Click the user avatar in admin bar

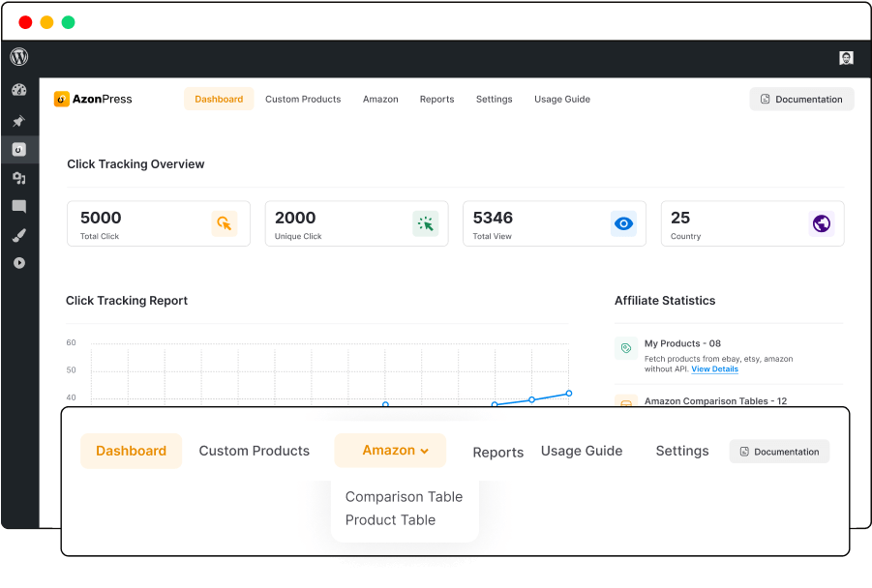coord(846,58)
